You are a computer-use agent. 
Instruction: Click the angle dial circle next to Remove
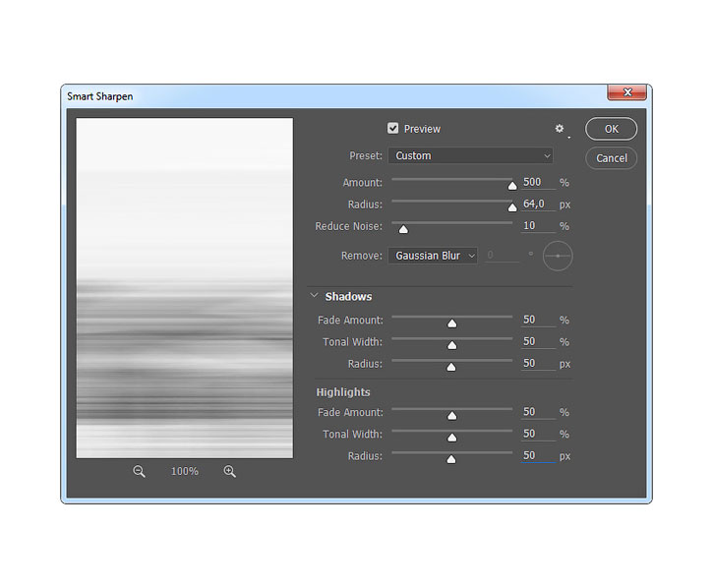point(558,256)
